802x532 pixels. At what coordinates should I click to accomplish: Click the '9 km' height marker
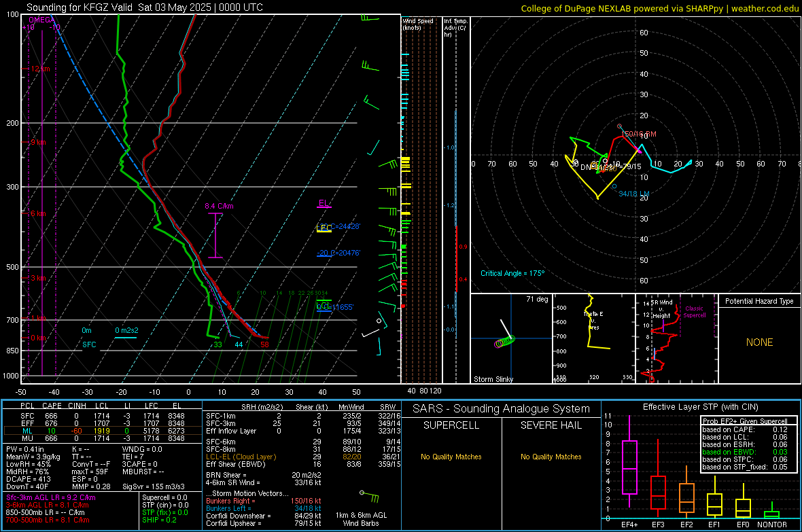[38, 142]
